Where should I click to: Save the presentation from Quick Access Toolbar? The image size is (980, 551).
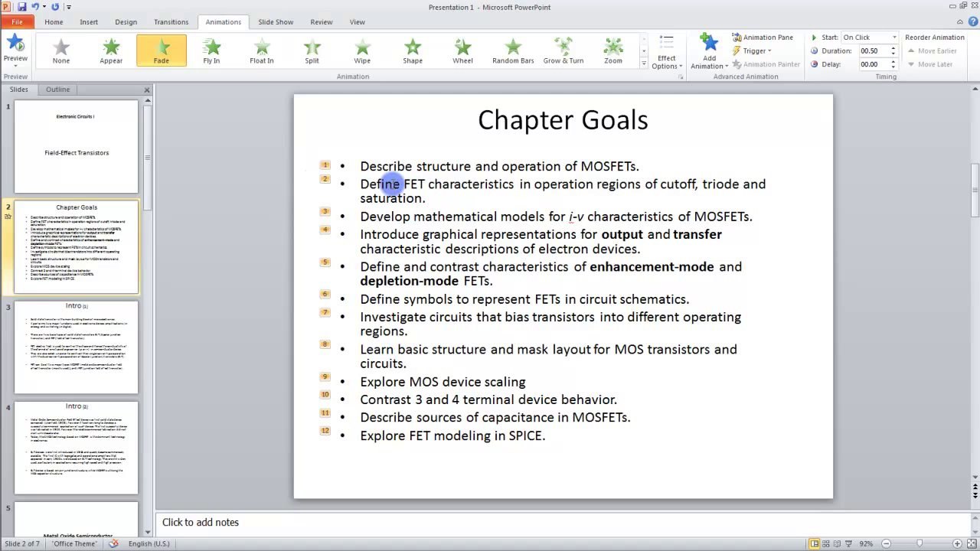[21, 7]
